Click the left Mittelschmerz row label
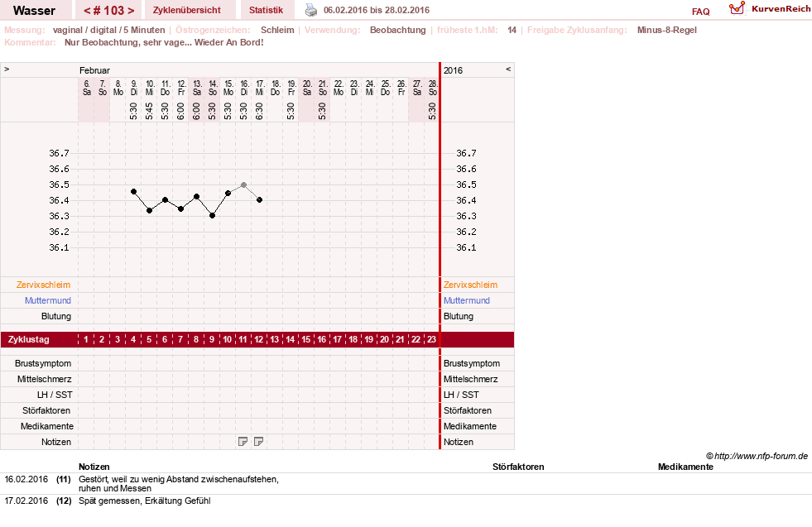 click(x=44, y=379)
